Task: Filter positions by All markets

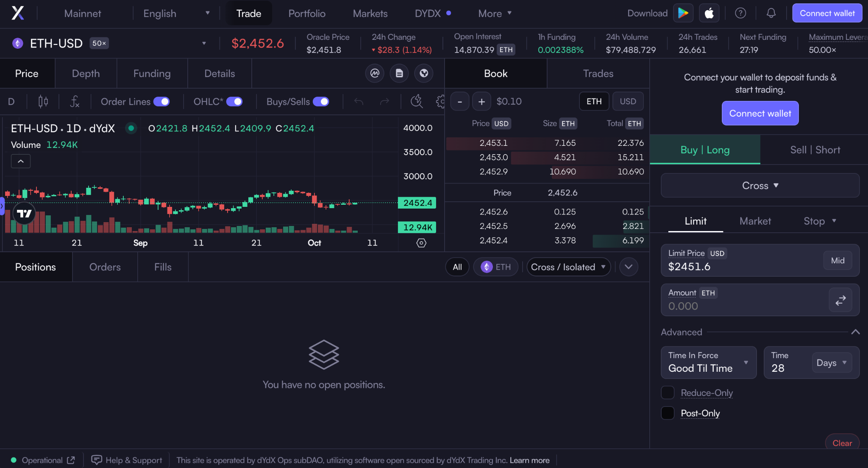Action: coord(457,267)
